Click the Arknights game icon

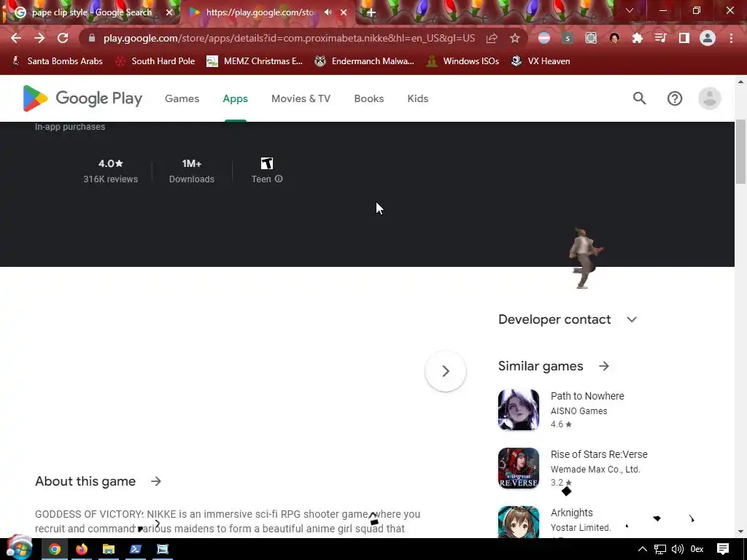(519, 522)
